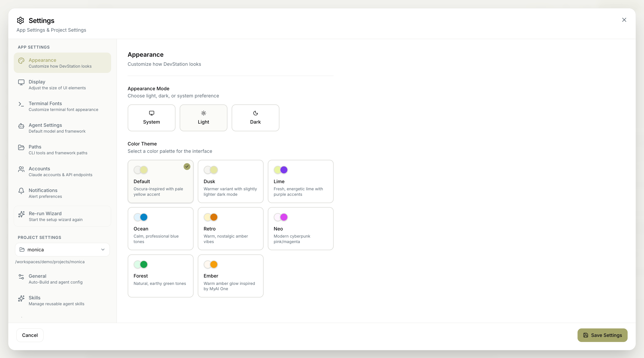Screen dimensions: 644x358
Task: Choose the Forest color theme card
Action: [160, 276]
